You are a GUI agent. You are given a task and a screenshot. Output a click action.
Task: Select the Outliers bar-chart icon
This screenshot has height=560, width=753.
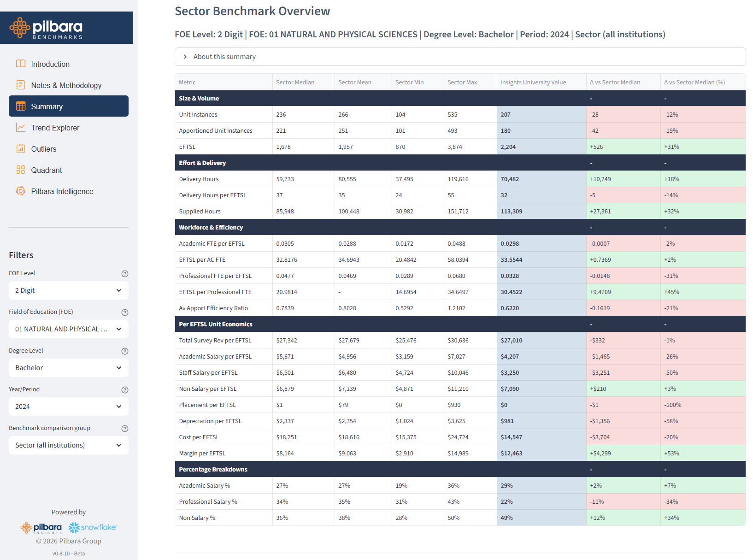pyautogui.click(x=20, y=148)
